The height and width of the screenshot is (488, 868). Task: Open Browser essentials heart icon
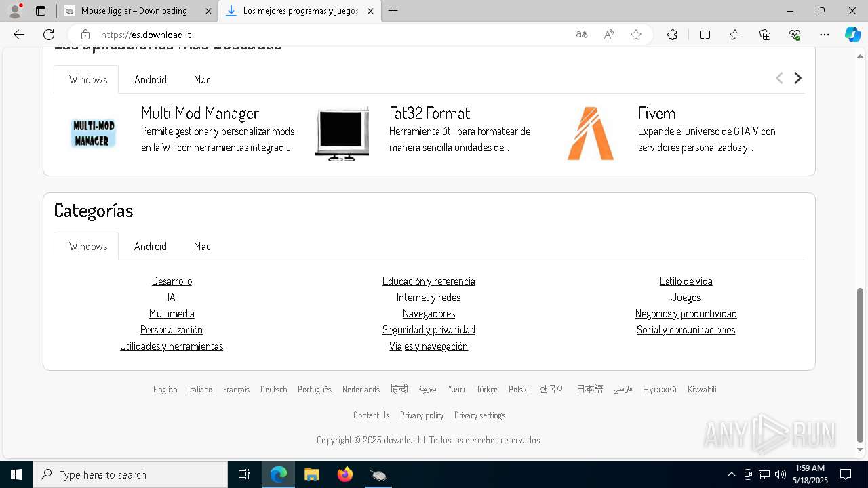(795, 35)
